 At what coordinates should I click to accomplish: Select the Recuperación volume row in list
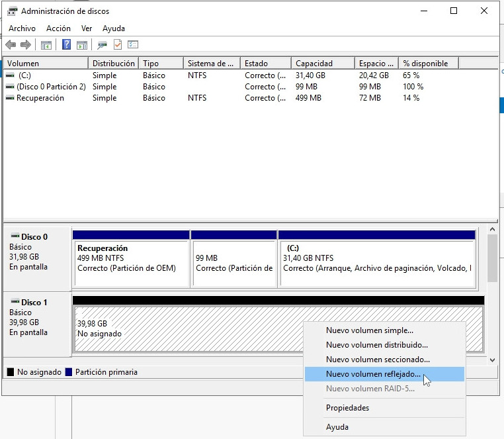click(x=40, y=98)
